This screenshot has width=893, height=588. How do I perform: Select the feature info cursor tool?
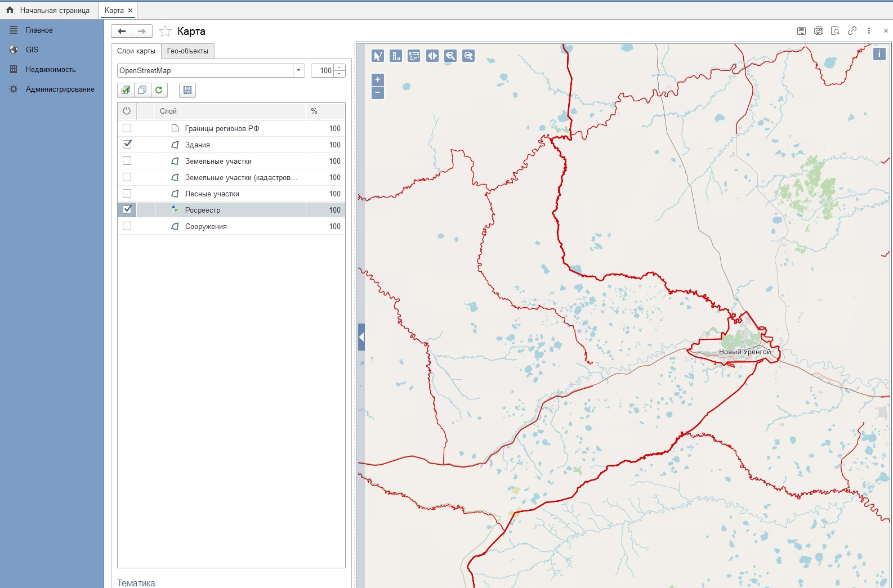378,56
